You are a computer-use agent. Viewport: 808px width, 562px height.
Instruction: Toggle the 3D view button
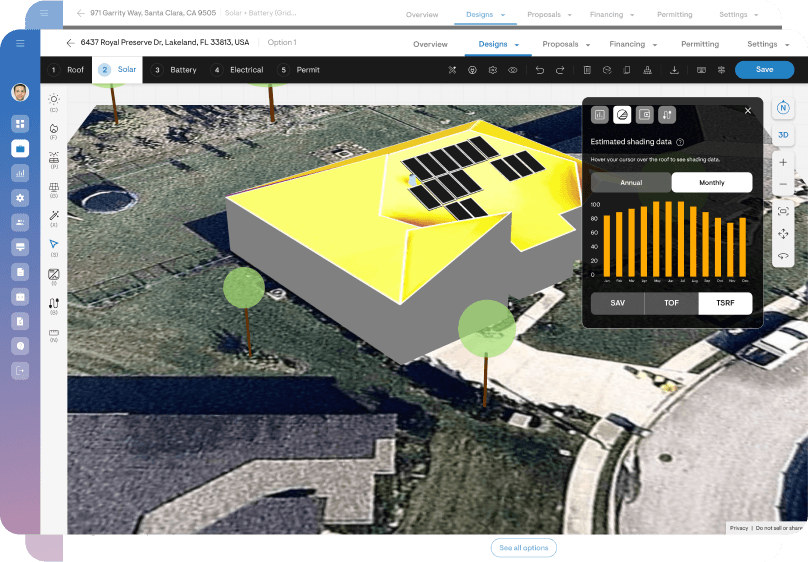coord(783,134)
